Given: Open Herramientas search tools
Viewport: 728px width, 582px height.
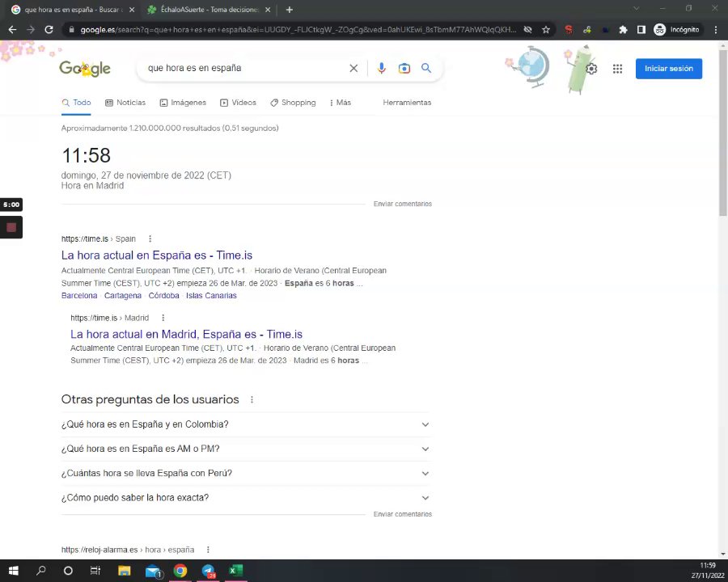Looking at the screenshot, I should click(x=407, y=103).
